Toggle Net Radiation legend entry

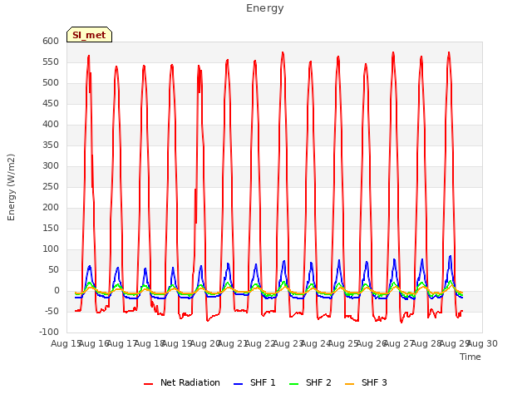click(182, 382)
